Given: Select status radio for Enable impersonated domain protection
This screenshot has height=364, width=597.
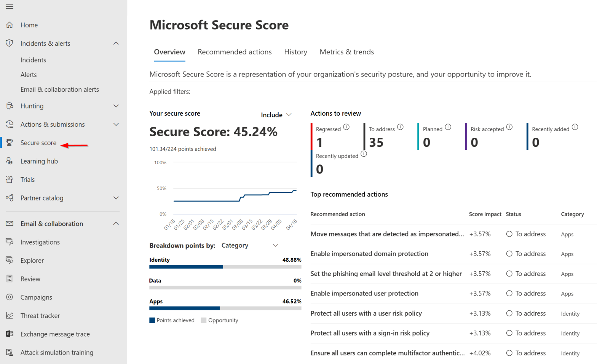Looking at the screenshot, I should coord(509,254).
